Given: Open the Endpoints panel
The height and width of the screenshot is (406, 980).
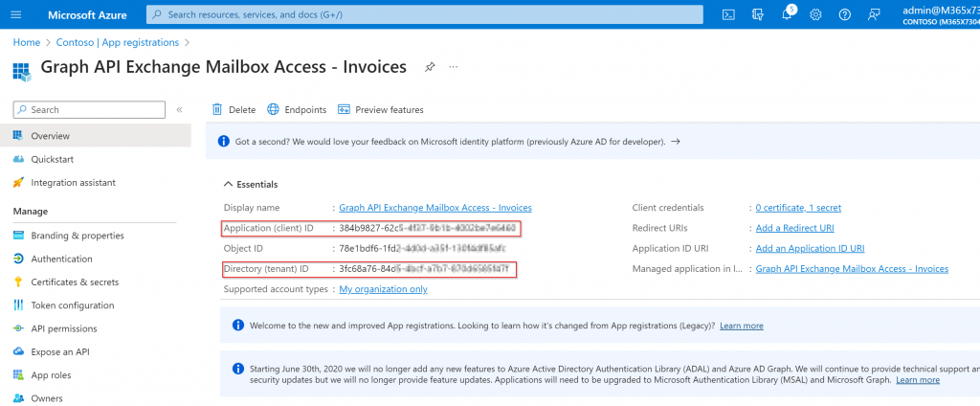Looking at the screenshot, I should point(297,109).
